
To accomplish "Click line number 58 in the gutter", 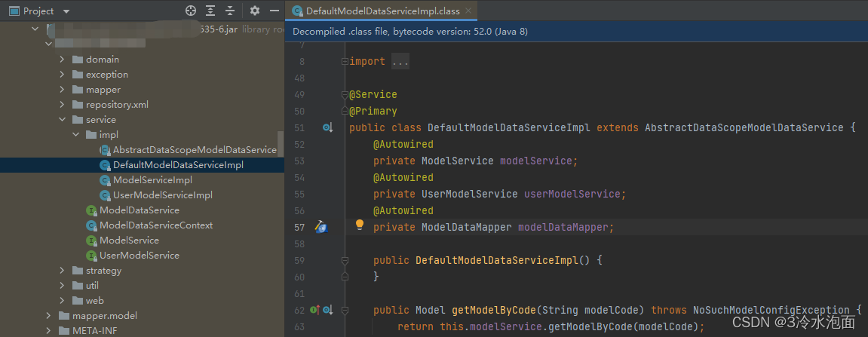I will click(x=299, y=244).
